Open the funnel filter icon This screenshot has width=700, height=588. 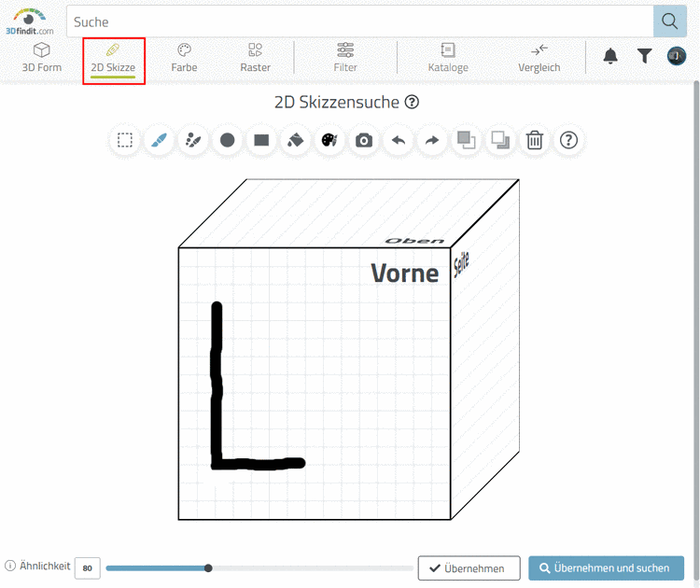[x=644, y=56]
